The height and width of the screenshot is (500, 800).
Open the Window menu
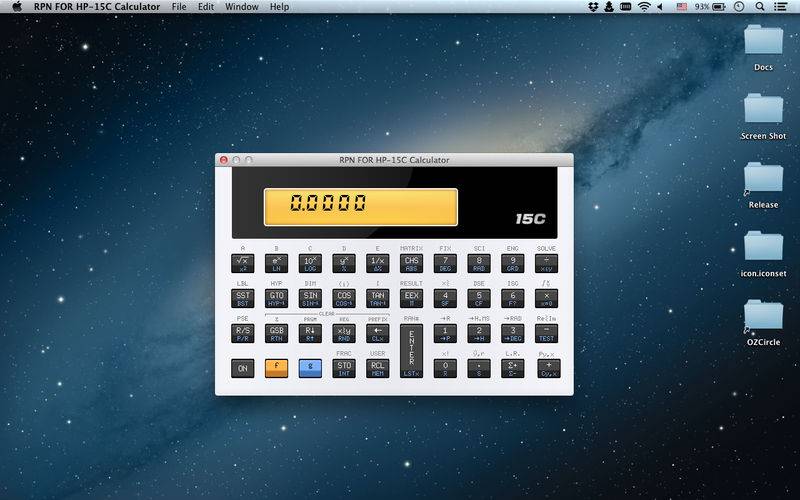tap(242, 7)
